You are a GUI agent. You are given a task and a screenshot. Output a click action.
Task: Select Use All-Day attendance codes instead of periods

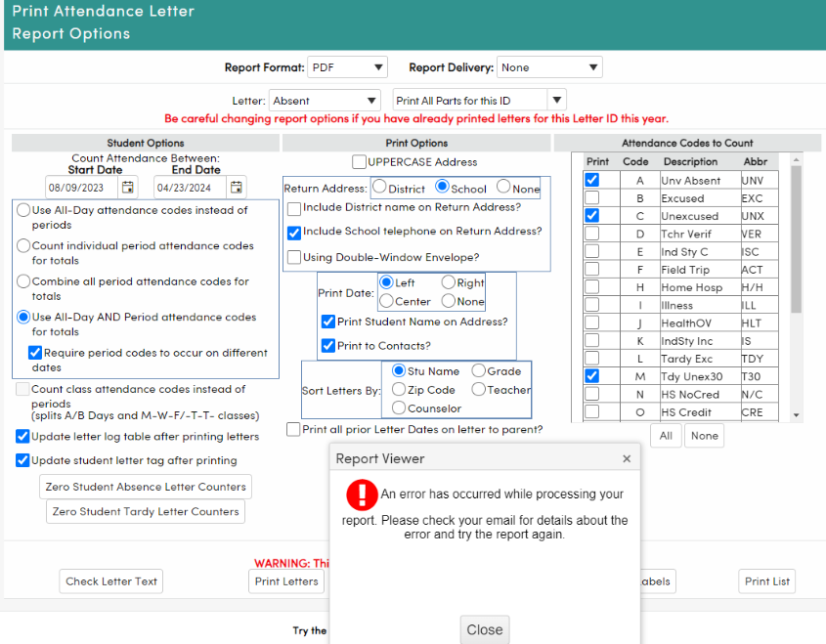tap(23, 210)
